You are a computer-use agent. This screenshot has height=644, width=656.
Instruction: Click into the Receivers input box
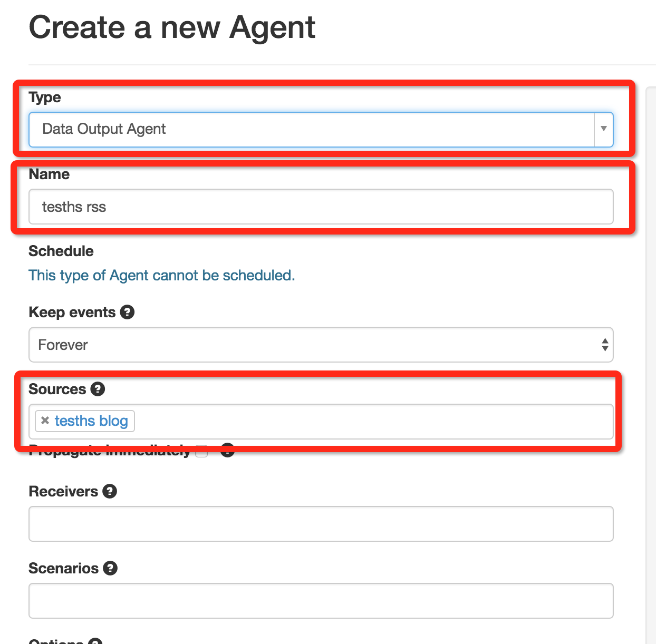[x=321, y=524]
